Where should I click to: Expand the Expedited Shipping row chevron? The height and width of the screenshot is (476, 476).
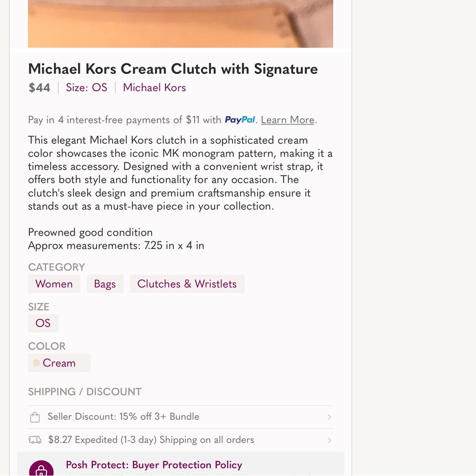(329, 440)
